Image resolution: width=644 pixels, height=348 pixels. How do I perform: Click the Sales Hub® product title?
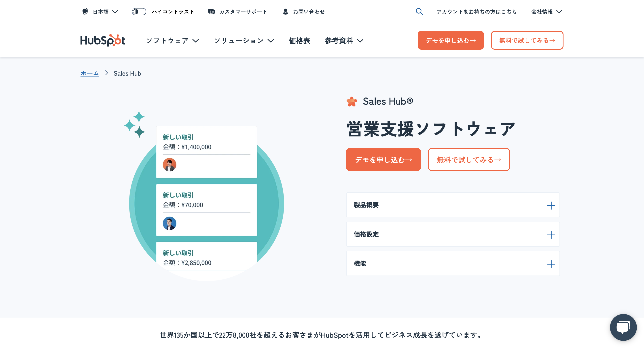click(x=388, y=101)
